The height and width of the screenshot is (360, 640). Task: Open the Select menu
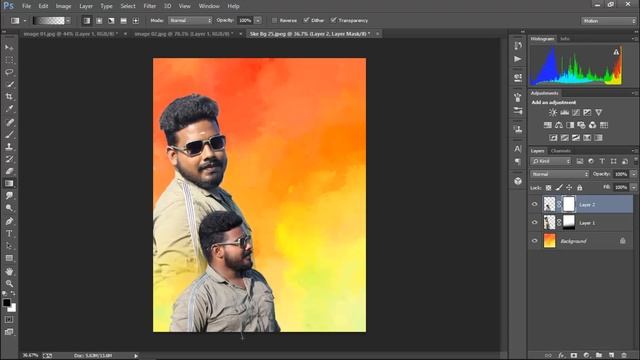point(128,6)
